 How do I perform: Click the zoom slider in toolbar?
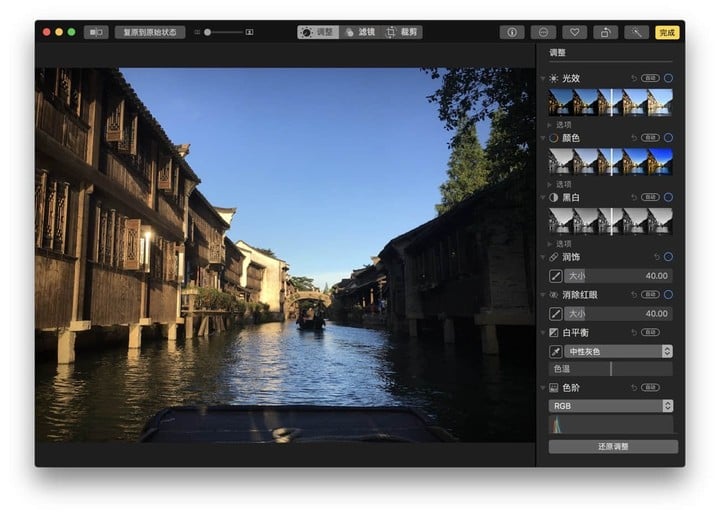click(x=224, y=32)
